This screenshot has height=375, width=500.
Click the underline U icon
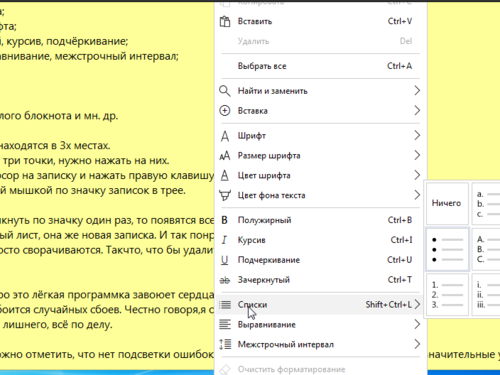(225, 260)
